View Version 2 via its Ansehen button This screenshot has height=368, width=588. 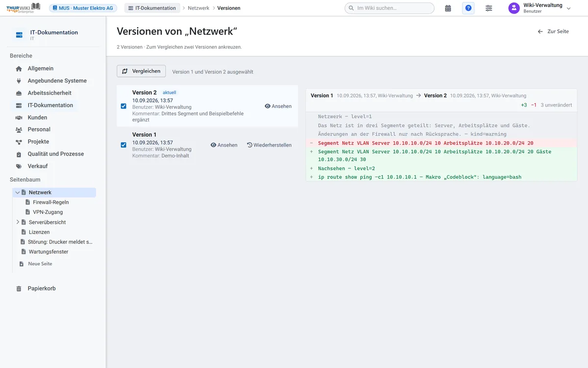[x=278, y=106]
